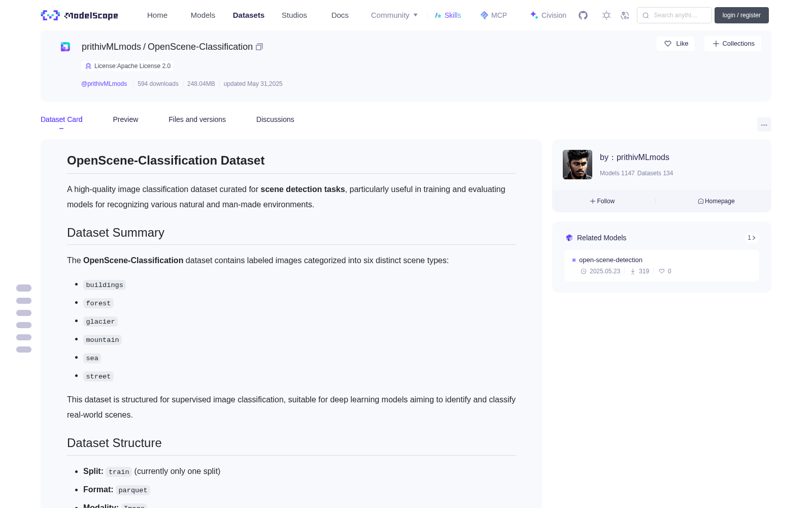
Task: Click the Related Models cube icon
Action: tap(569, 238)
